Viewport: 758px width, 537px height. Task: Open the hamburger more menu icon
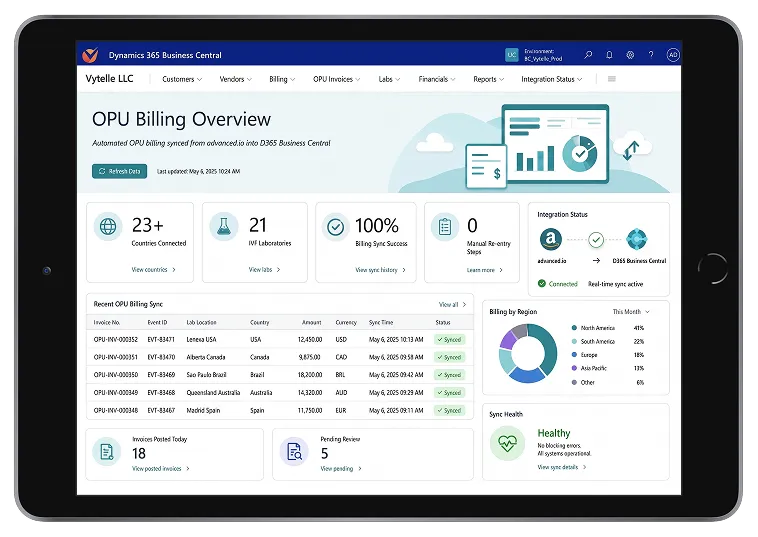pyautogui.click(x=612, y=79)
